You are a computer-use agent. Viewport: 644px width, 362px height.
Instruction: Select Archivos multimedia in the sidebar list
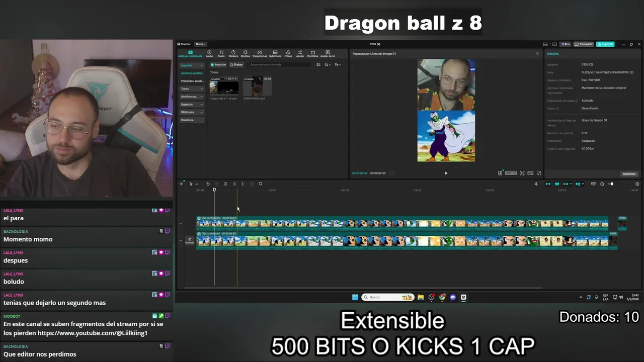[x=192, y=73]
